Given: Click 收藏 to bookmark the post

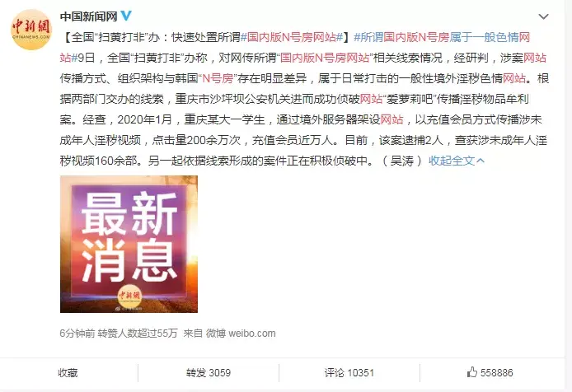Looking at the screenshot, I should pos(68,373).
